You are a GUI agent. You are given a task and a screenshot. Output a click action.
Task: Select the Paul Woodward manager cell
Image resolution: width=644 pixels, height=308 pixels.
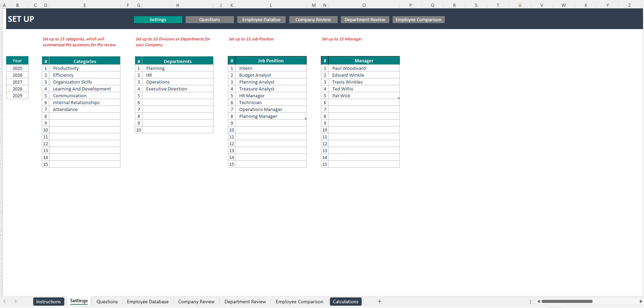click(x=363, y=69)
